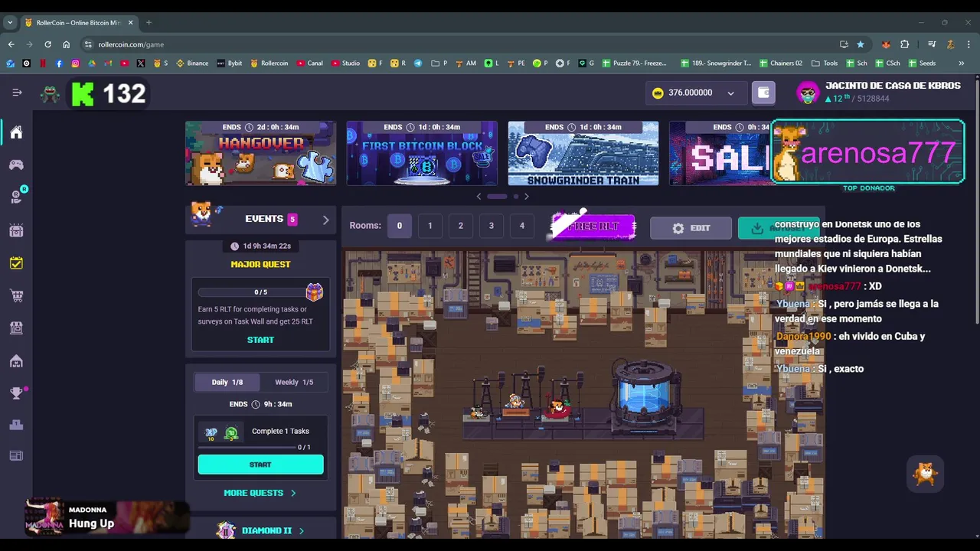Expand the sidebar hamburger menu
The image size is (980, 551).
(x=17, y=93)
